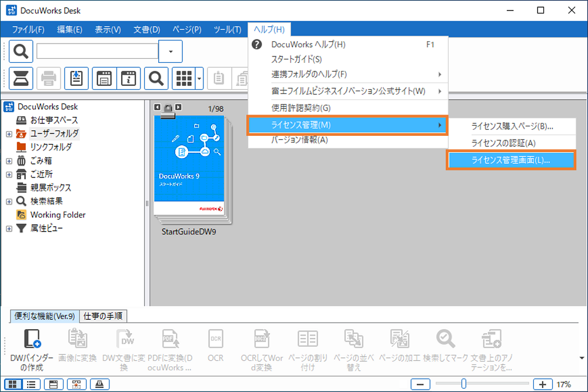Select バージョン情報(A) menu entry

click(x=348, y=140)
